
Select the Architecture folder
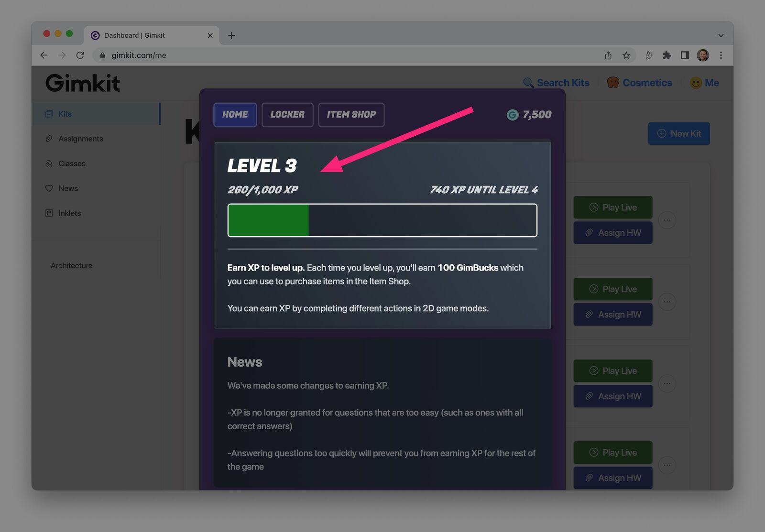(72, 265)
